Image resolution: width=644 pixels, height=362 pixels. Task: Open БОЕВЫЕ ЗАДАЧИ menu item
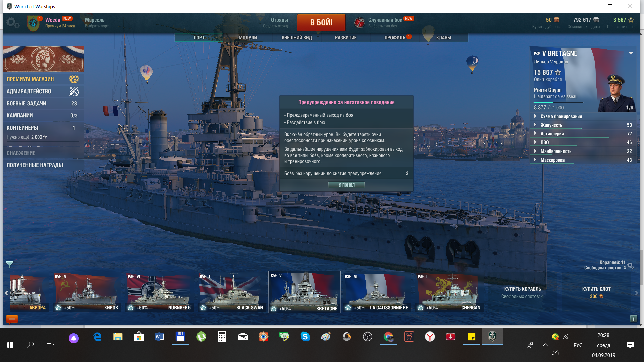click(x=43, y=104)
